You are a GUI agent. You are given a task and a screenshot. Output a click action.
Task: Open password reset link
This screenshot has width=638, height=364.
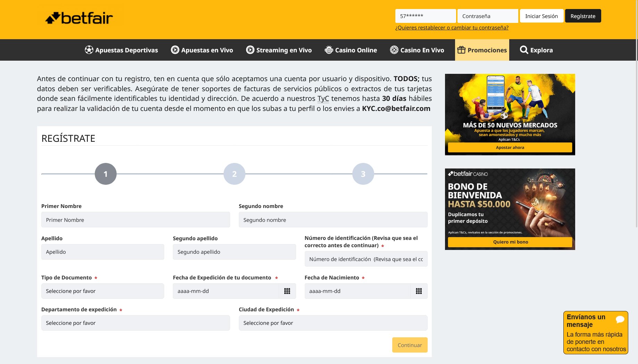point(452,28)
